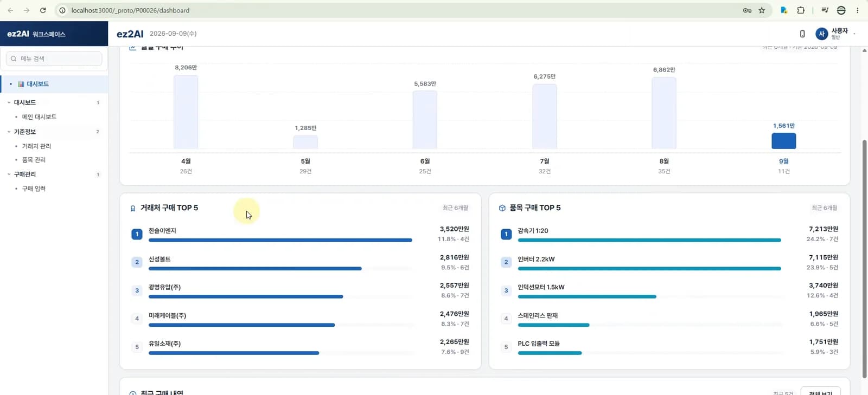The height and width of the screenshot is (395, 868).
Task: Click the PLC 입출력 모듈 item name
Action: pyautogui.click(x=539, y=344)
